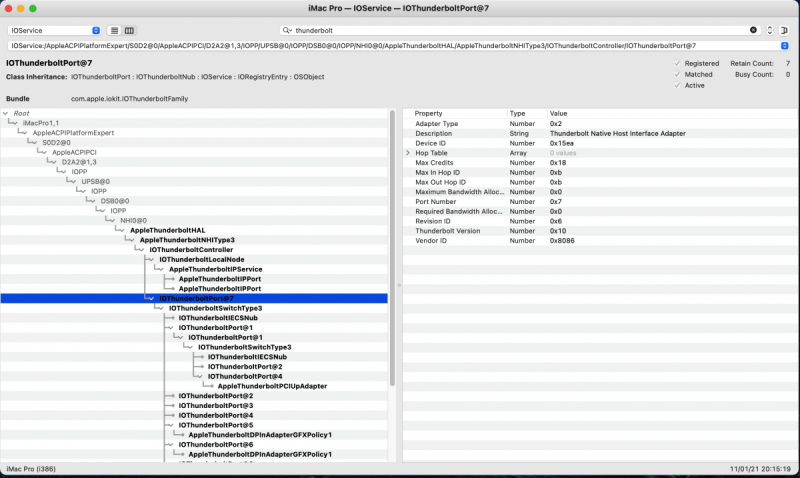The height and width of the screenshot is (478, 800).
Task: Select the AppleThunderboltPCIUpAdapter tree node
Action: point(272,386)
